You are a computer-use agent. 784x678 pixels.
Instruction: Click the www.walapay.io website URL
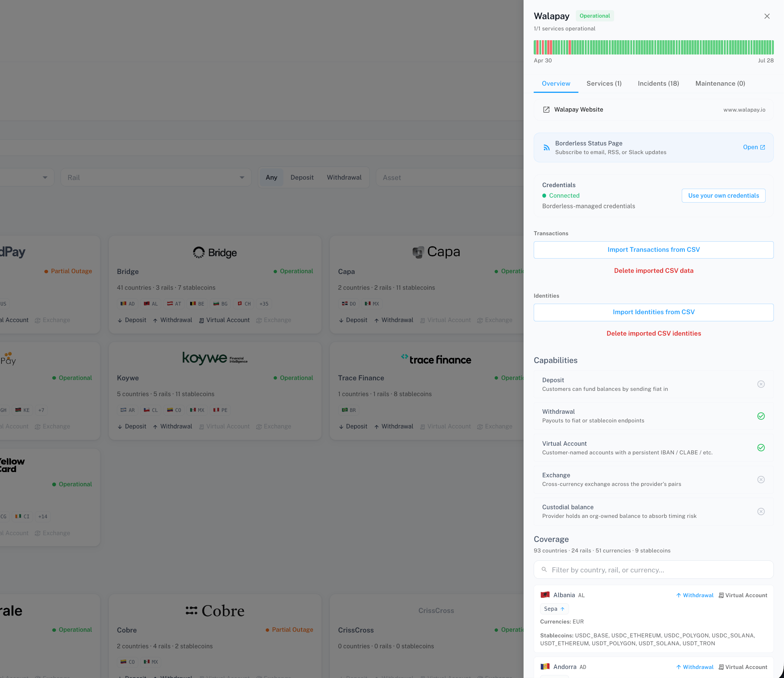744,110
